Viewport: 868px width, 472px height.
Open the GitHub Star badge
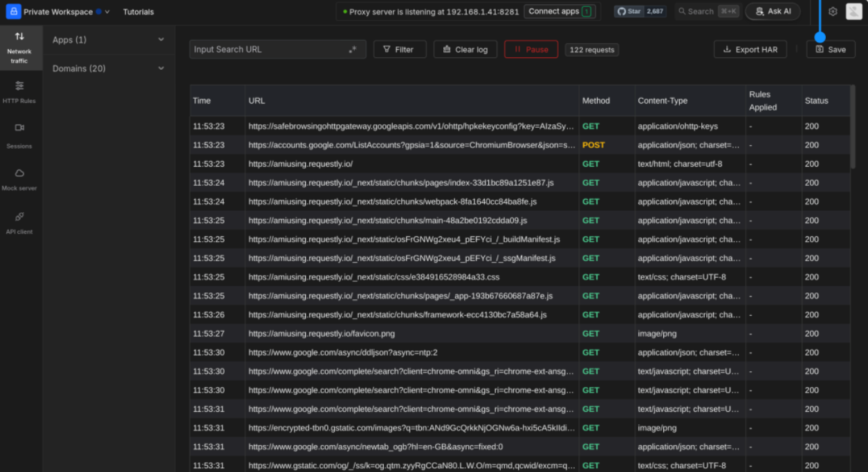point(640,12)
